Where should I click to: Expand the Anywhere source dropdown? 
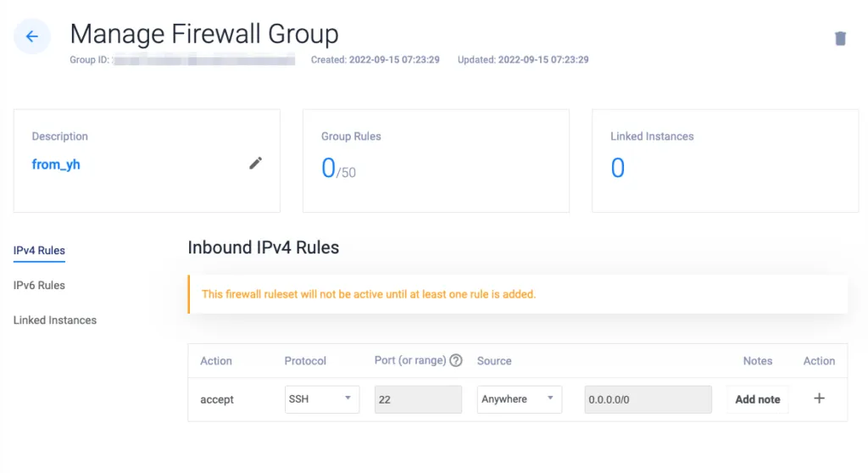[x=520, y=399]
